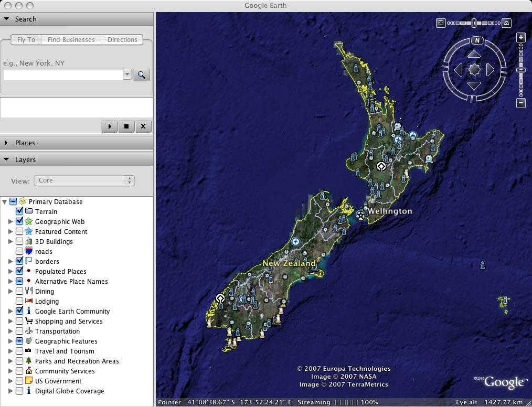Click the N north compass marker
The height and width of the screenshot is (407, 532).
tap(477, 40)
